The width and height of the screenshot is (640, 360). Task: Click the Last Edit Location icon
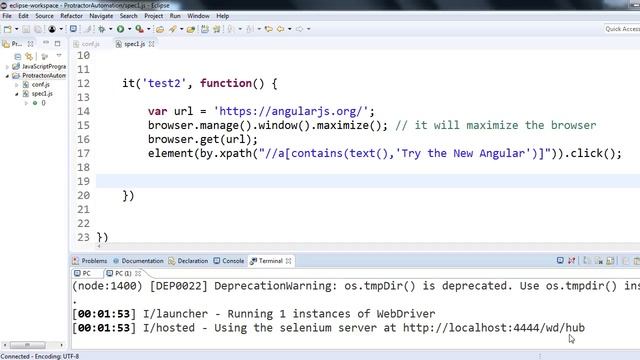point(268,29)
